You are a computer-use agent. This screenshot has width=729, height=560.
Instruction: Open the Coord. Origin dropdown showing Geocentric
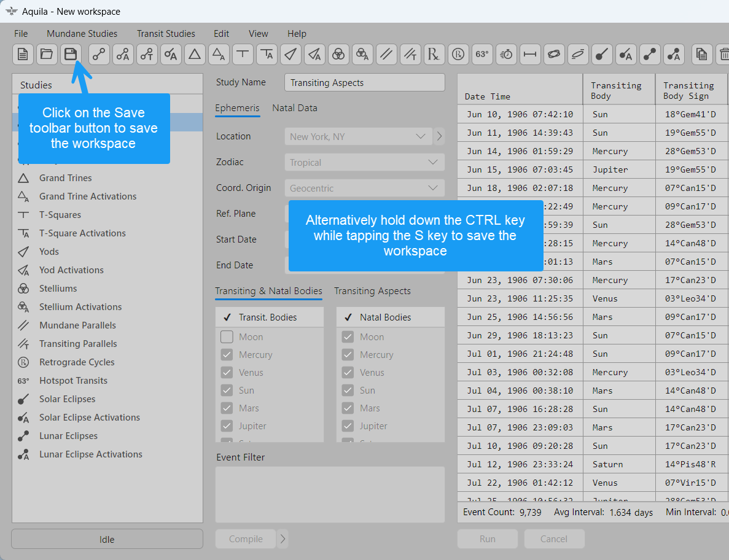[365, 189]
